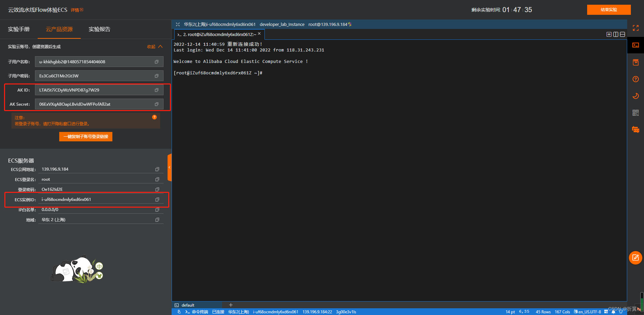The width and height of the screenshot is (644, 315).
Task: Copy the ECS公网地址 IP address
Action: (x=157, y=169)
